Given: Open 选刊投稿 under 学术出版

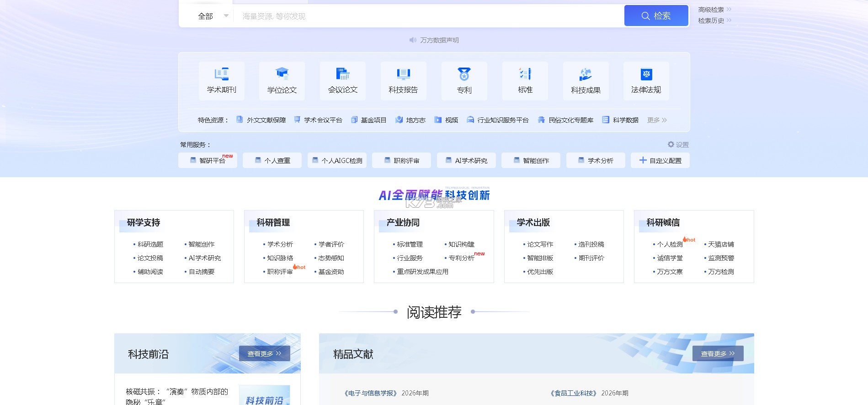Looking at the screenshot, I should tap(591, 244).
